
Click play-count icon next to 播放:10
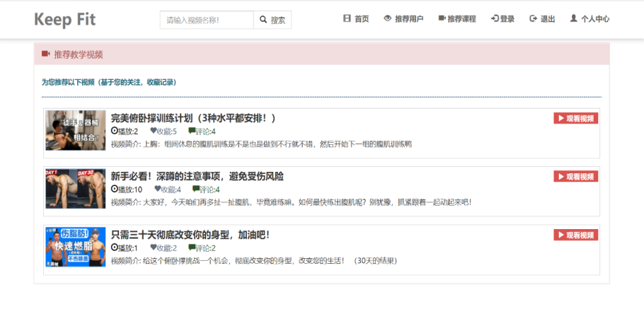tap(114, 190)
